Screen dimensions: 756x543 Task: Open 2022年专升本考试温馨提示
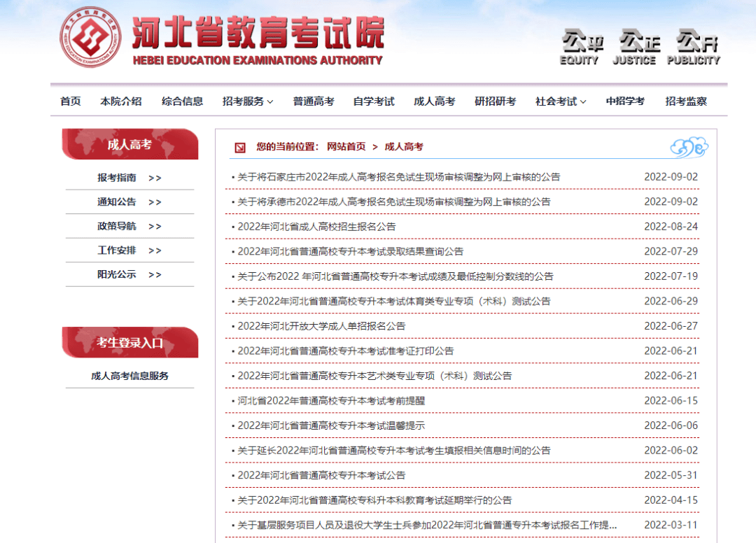click(x=331, y=426)
